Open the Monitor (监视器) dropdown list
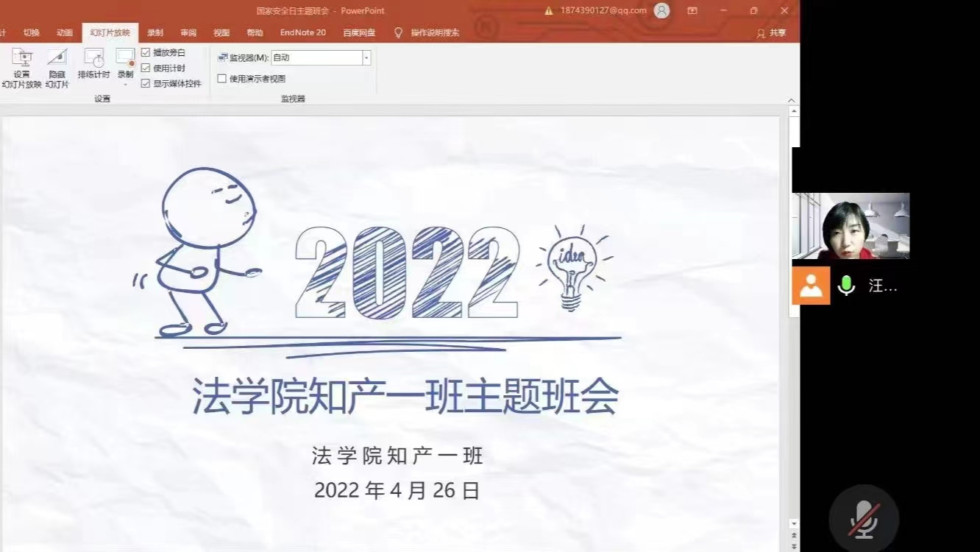This screenshot has height=552, width=980. tap(366, 58)
